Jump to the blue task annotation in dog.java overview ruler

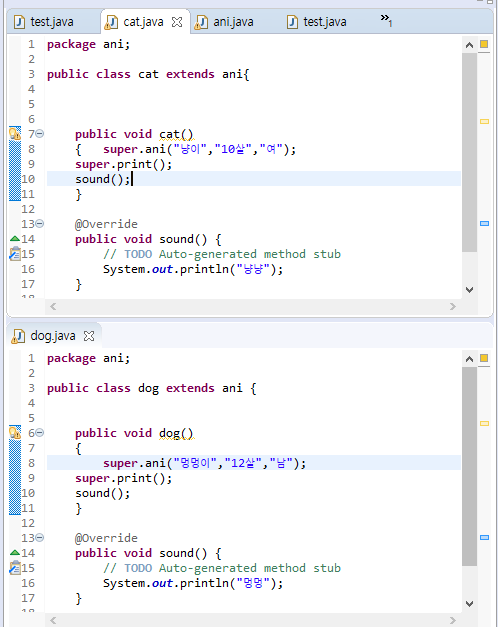[x=484, y=537]
